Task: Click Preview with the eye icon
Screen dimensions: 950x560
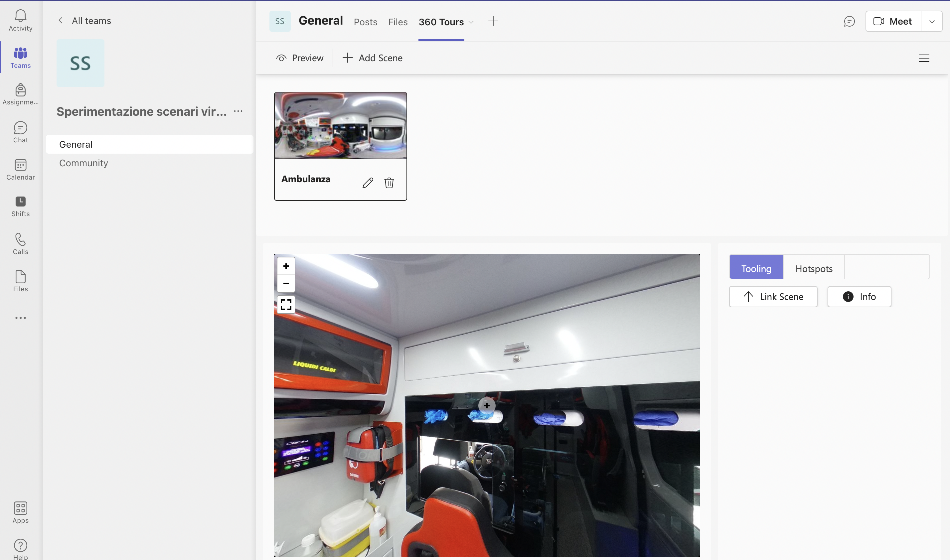Action: point(300,58)
